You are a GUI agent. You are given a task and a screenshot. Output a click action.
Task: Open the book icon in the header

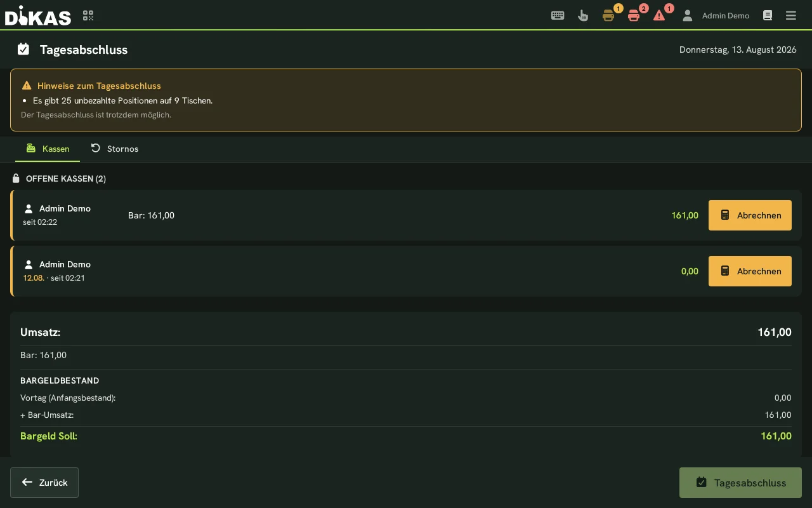(768, 15)
